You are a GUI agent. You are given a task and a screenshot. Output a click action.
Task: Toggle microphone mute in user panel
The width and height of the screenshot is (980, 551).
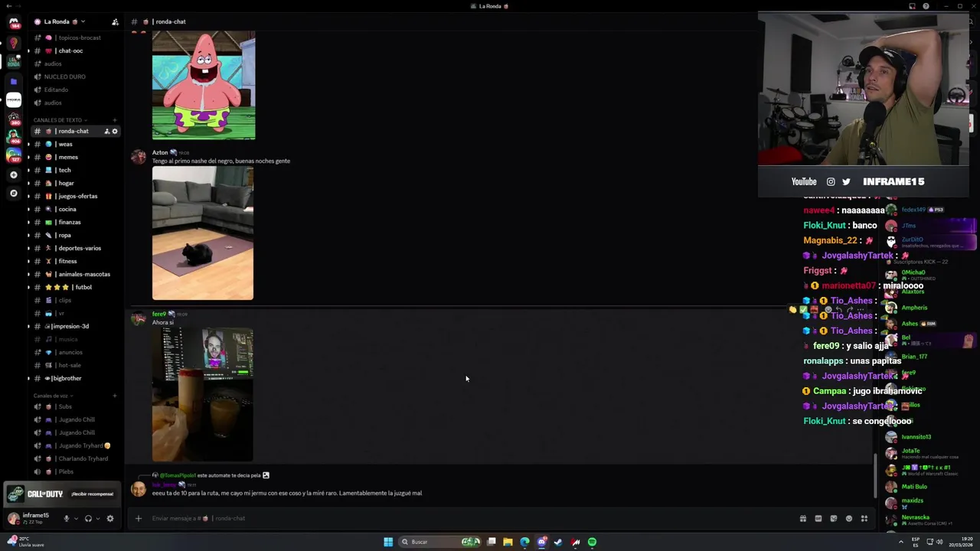(x=67, y=519)
